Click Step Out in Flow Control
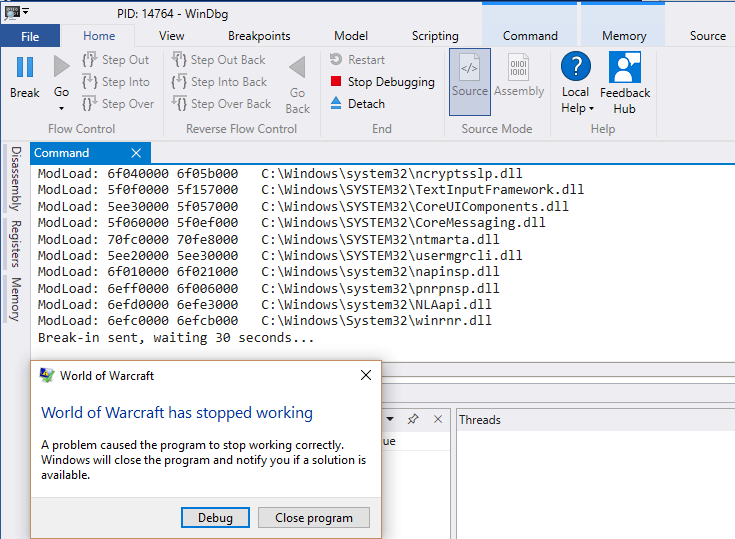Screen dimensions: 735x539 [x=115, y=60]
